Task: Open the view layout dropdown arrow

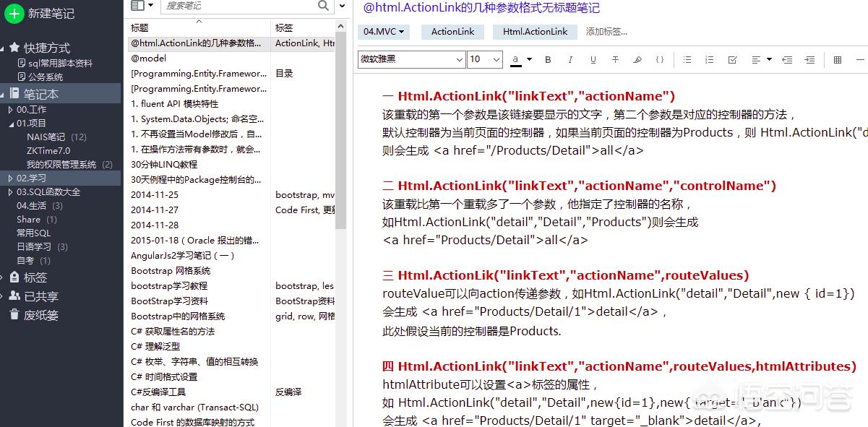Action: [x=150, y=6]
